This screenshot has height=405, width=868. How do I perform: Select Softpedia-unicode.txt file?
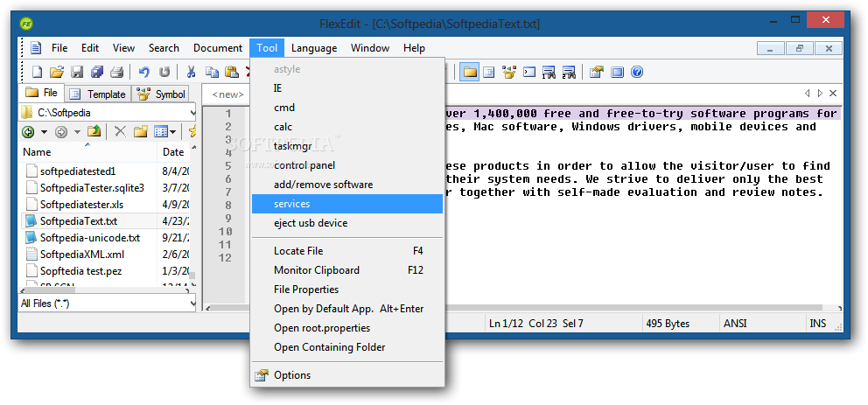point(90,238)
